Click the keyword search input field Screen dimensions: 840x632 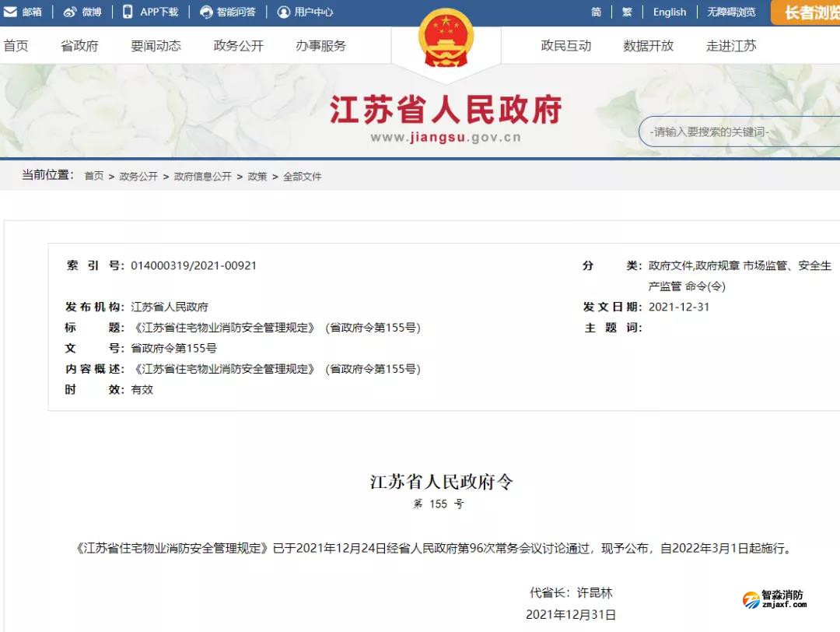[x=731, y=132]
